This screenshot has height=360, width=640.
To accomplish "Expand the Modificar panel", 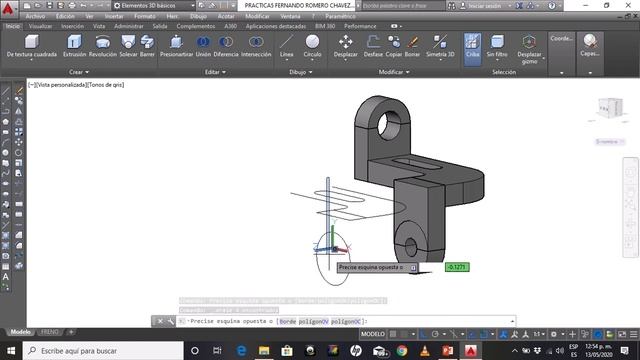I will point(394,72).
